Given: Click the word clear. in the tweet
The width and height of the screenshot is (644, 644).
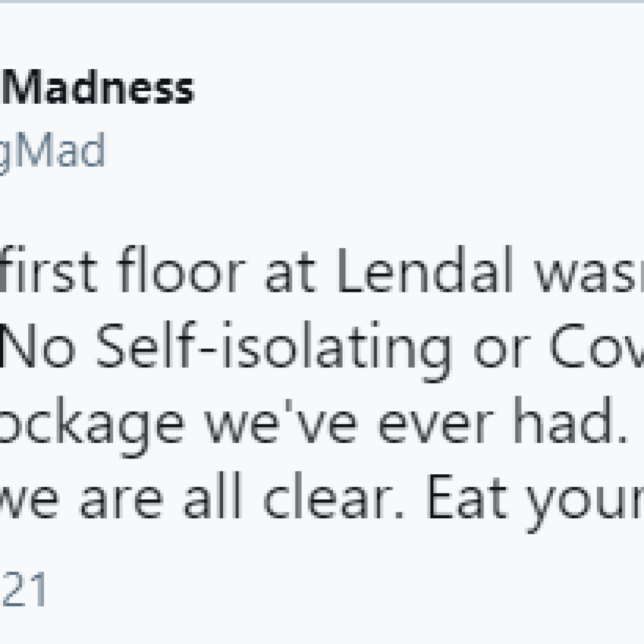Looking at the screenshot, I should point(333,496).
